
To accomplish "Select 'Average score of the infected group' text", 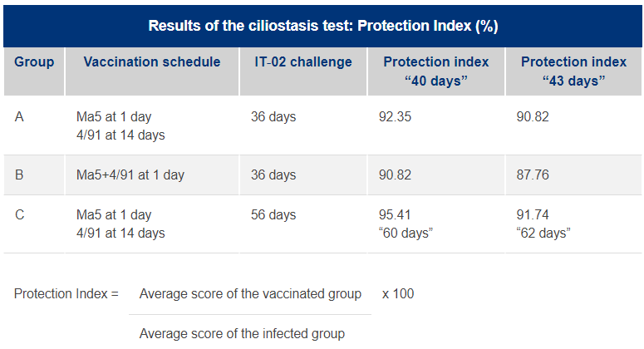I will click(x=242, y=334).
